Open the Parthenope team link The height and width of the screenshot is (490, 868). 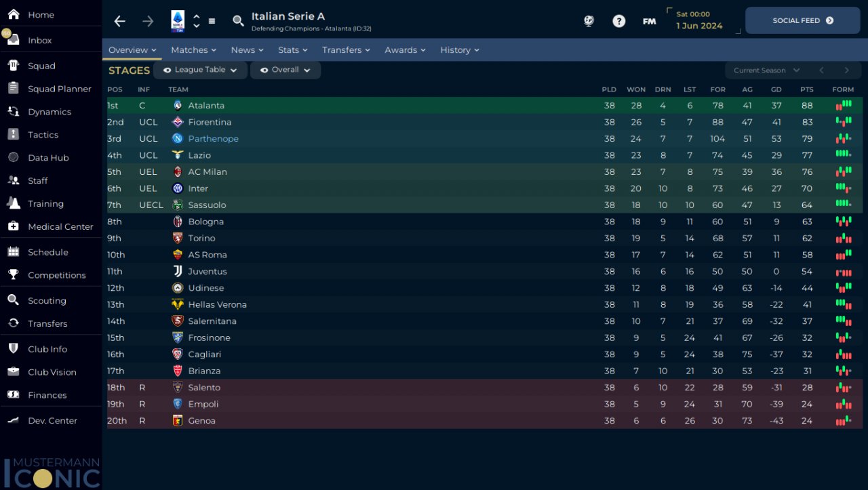tap(213, 139)
